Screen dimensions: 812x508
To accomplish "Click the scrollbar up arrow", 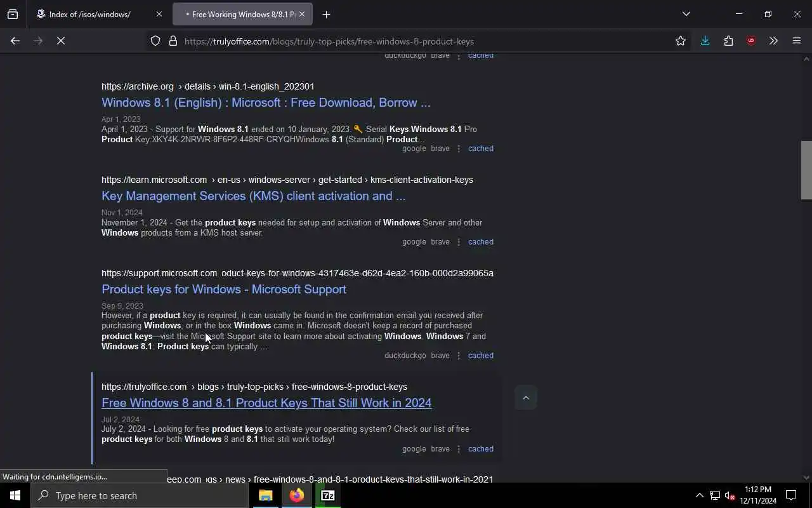I will click(x=806, y=59).
